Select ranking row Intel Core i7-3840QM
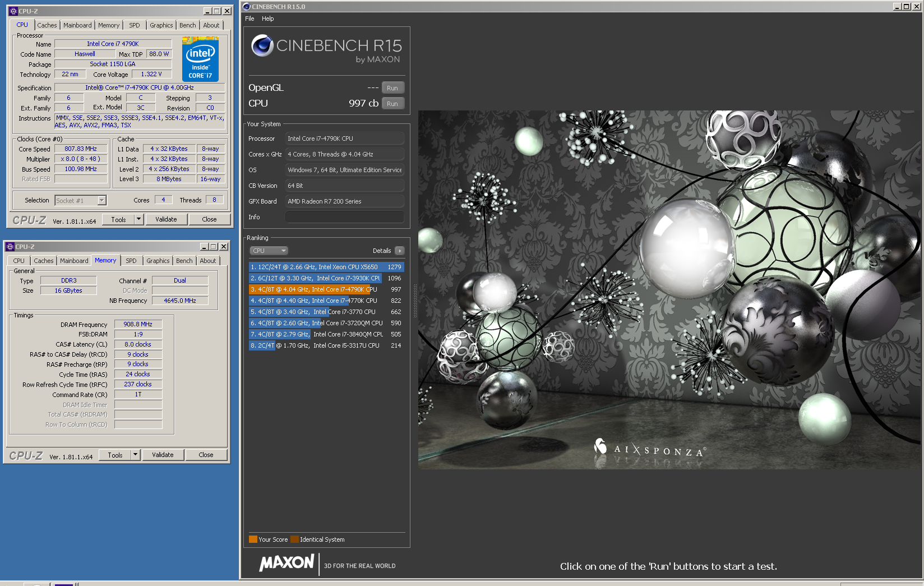 pos(326,334)
